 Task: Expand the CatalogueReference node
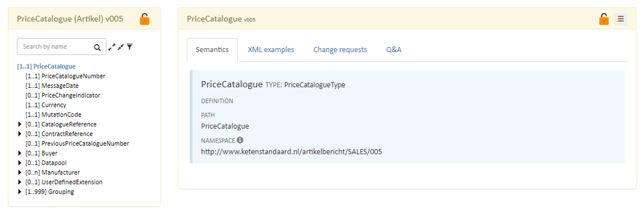pyautogui.click(x=20, y=124)
